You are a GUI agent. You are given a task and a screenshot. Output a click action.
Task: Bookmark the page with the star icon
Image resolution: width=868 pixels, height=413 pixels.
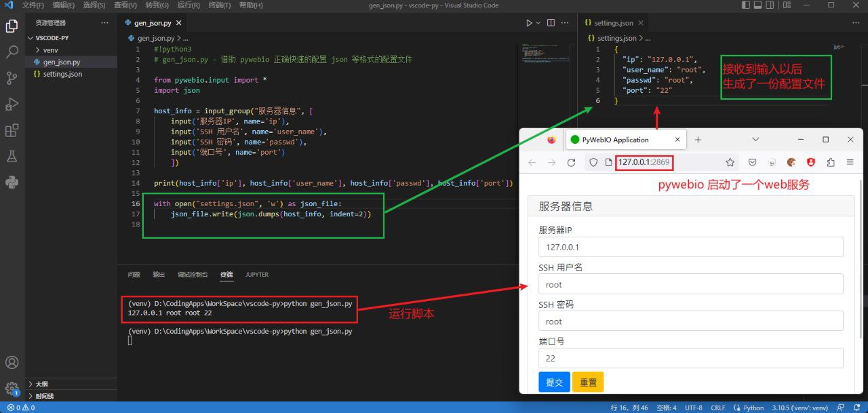[x=730, y=162]
